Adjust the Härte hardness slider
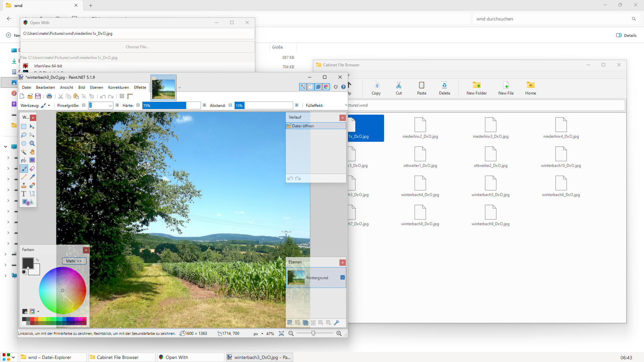 (x=171, y=106)
